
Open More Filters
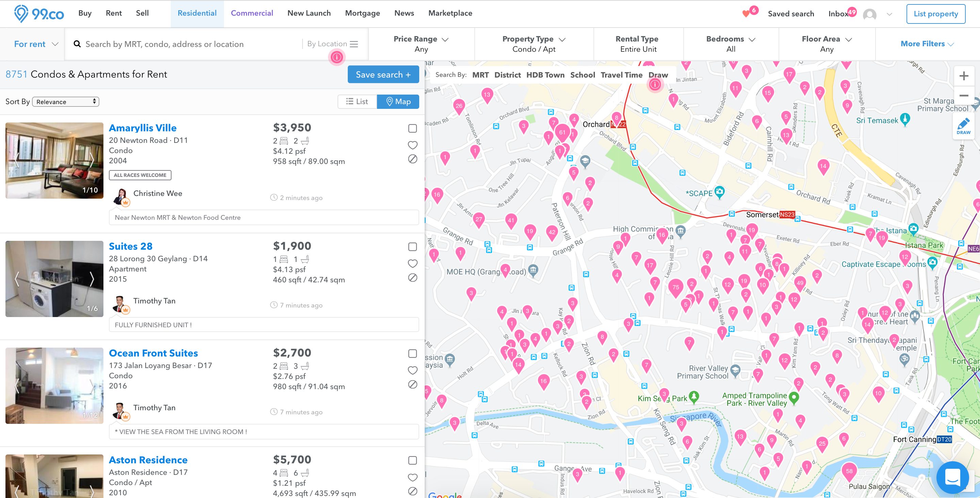click(927, 44)
